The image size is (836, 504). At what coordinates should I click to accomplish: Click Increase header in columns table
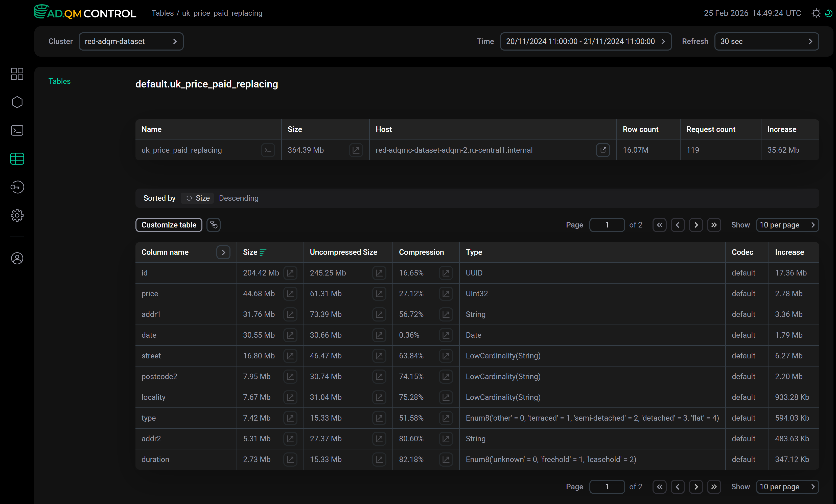pos(789,252)
